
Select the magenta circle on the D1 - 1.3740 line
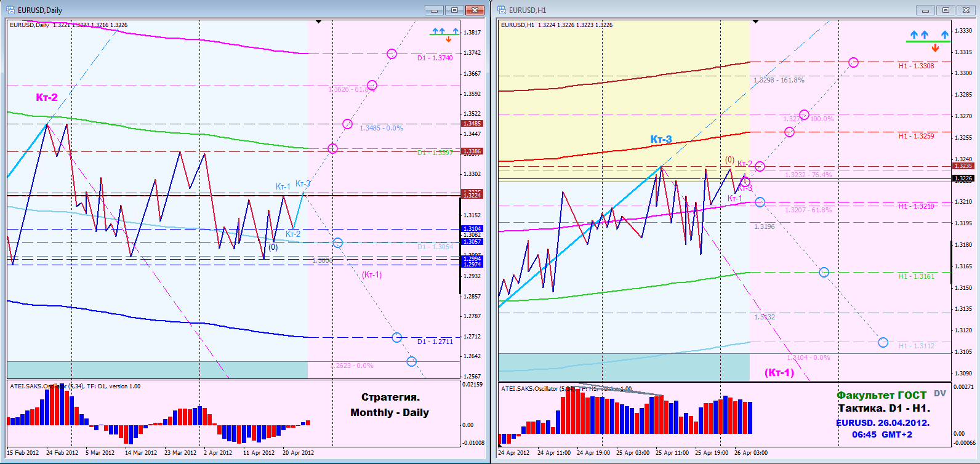pyautogui.click(x=392, y=54)
